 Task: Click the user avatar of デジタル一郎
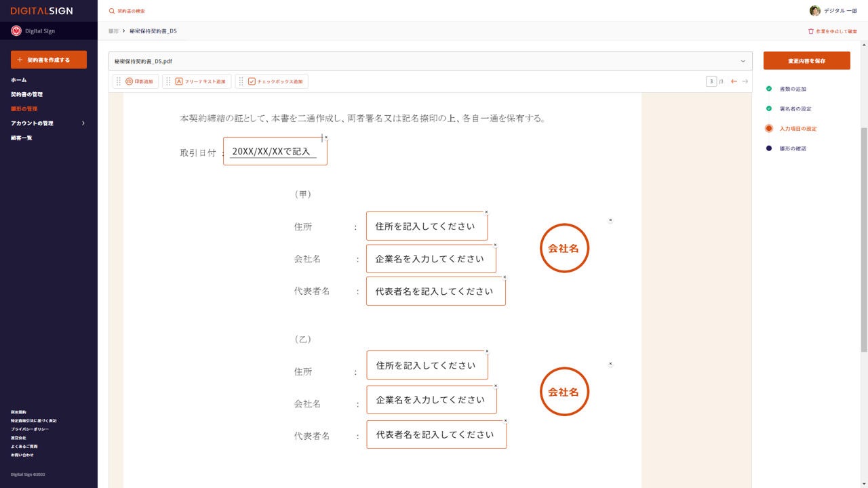[x=815, y=11]
